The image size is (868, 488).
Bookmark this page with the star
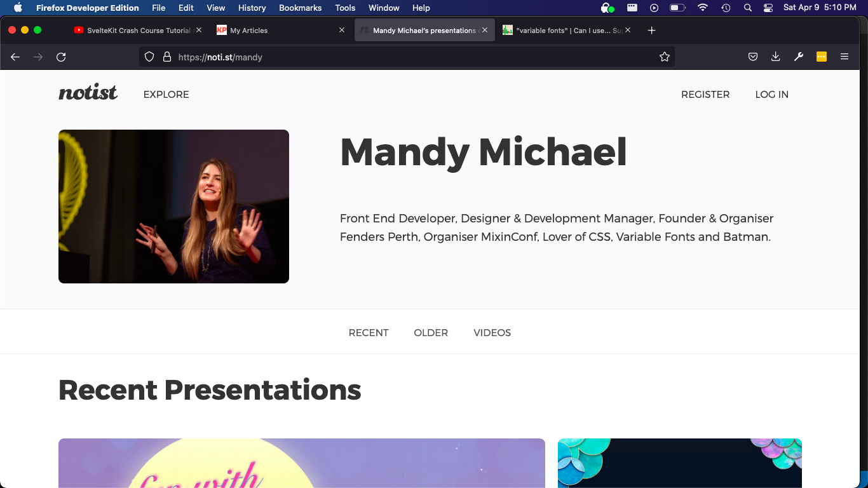click(665, 57)
